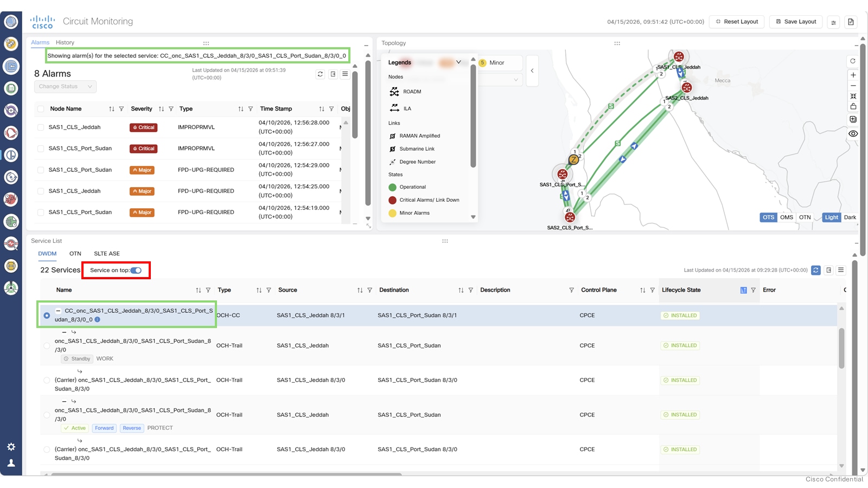Select the radio button for the CC_onc service
The image size is (868, 488).
pos(46,314)
